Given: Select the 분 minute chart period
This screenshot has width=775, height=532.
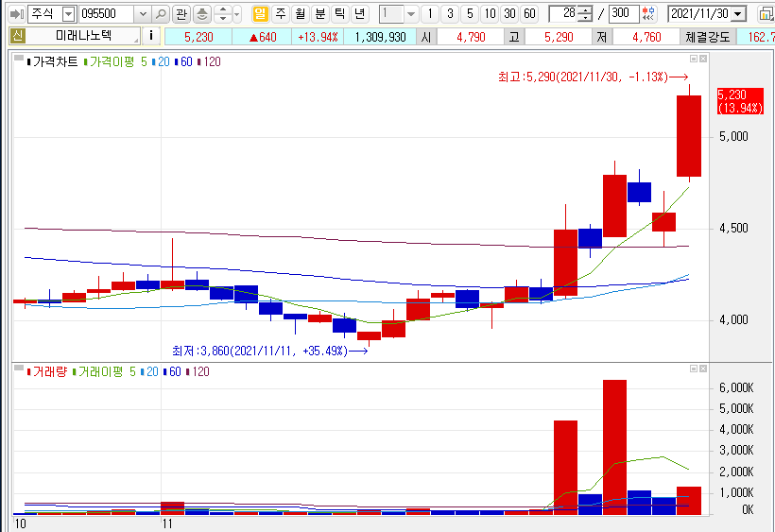Looking at the screenshot, I should point(320,14).
